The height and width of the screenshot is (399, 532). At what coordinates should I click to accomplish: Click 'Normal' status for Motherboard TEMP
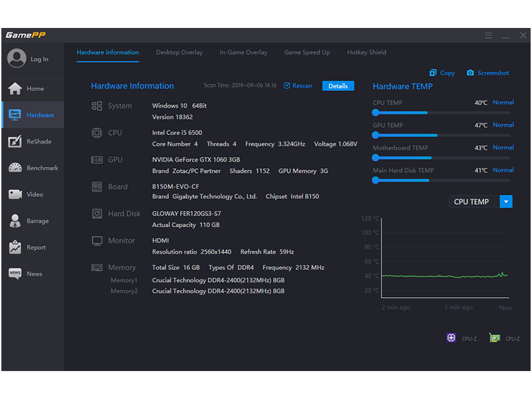point(503,147)
